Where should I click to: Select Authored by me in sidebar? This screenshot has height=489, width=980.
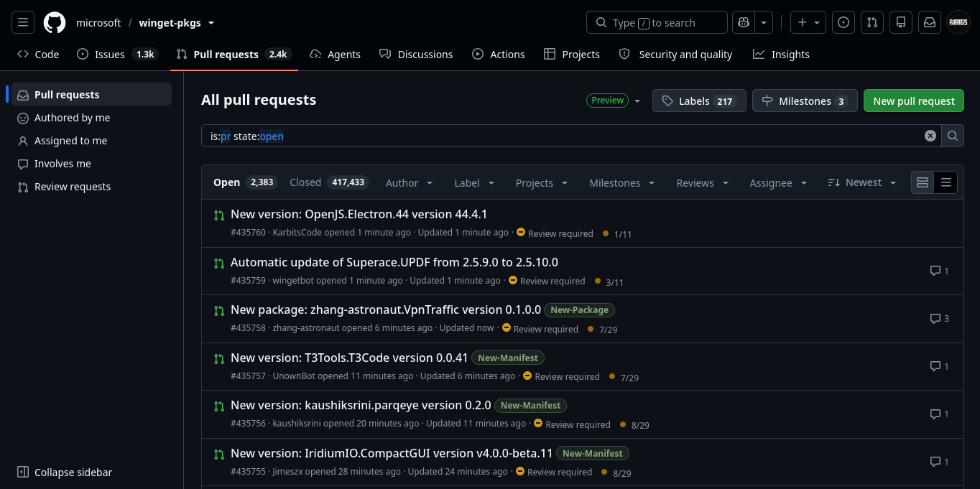(91, 118)
